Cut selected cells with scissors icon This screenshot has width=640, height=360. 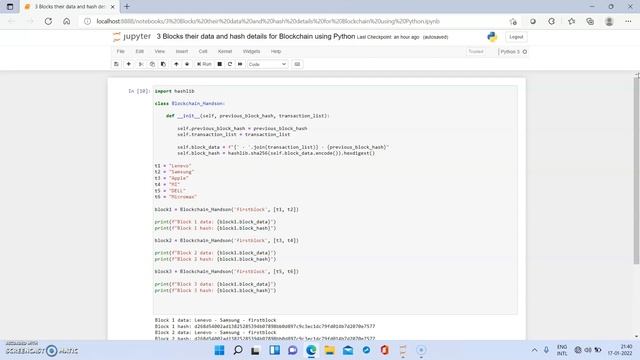point(141,64)
